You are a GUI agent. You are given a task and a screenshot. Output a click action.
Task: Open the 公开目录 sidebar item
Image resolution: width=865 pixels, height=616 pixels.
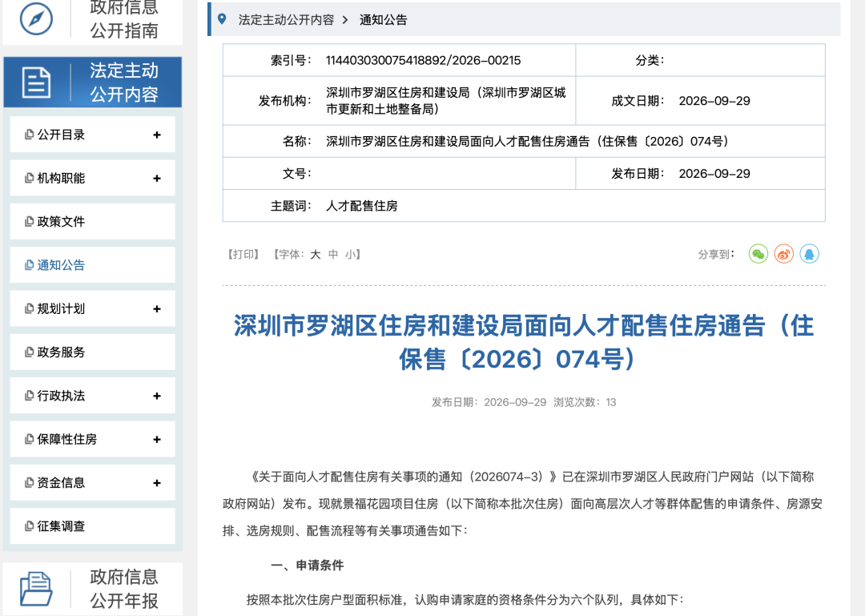[x=93, y=134]
